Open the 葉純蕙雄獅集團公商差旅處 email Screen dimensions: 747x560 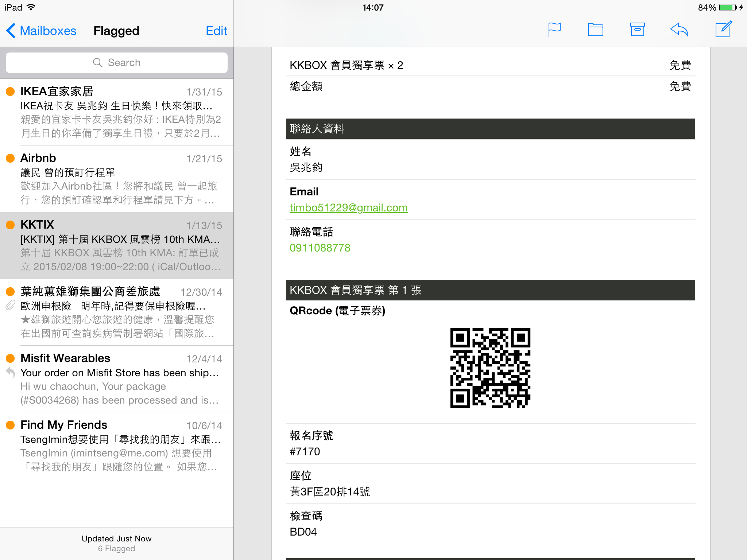tap(117, 312)
